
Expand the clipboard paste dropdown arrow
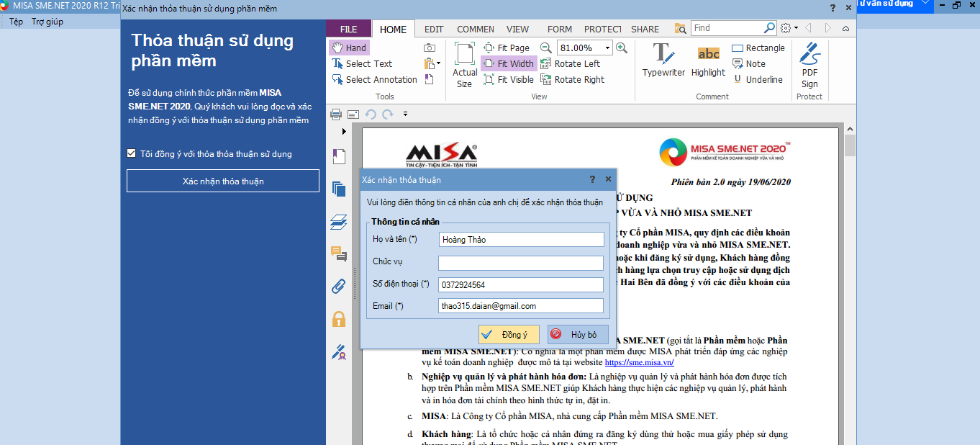438,63
